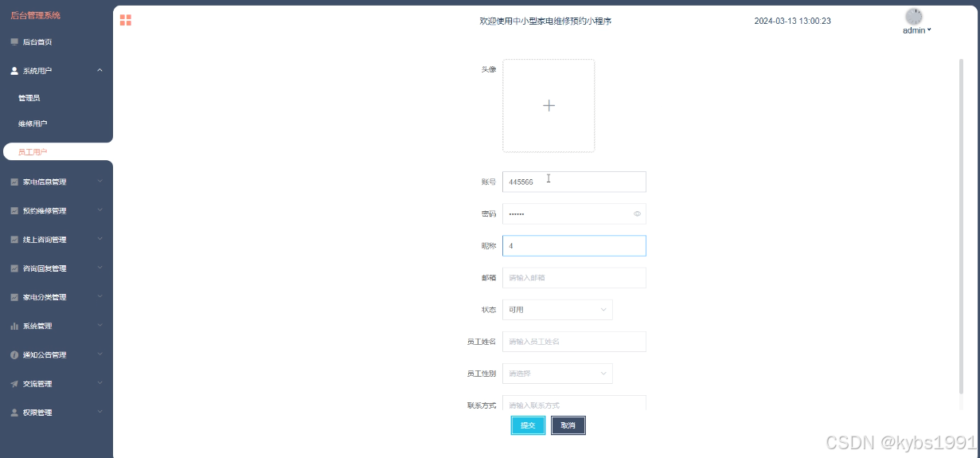Expand the 交流管理 chevron
The height and width of the screenshot is (458, 980).
(x=100, y=383)
